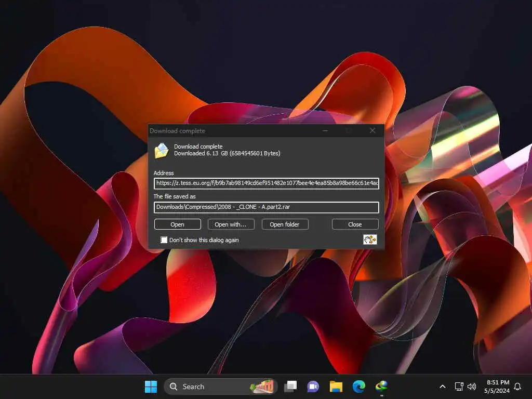The height and width of the screenshot is (399, 532).
Task: Show hidden system tray icons
Action: pos(443,387)
